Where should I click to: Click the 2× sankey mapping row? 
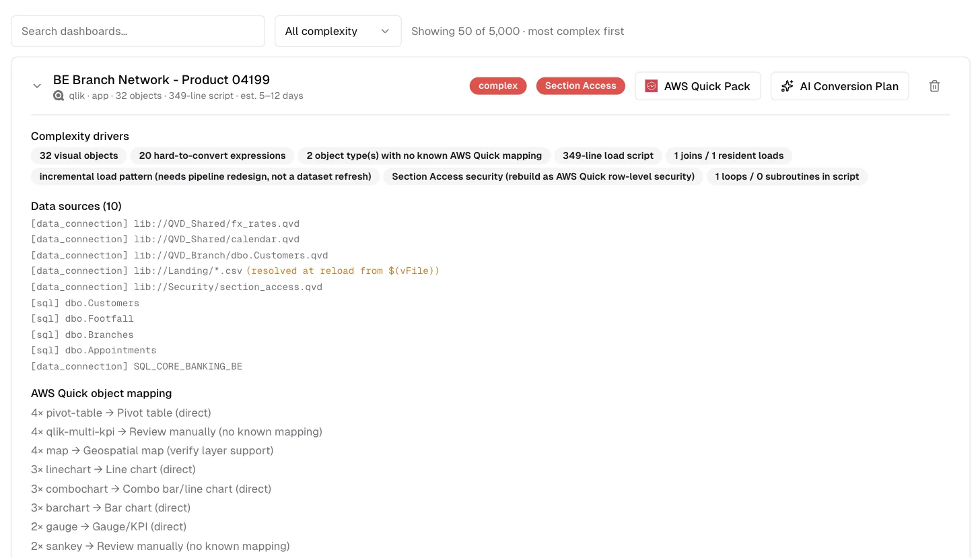[x=160, y=546]
